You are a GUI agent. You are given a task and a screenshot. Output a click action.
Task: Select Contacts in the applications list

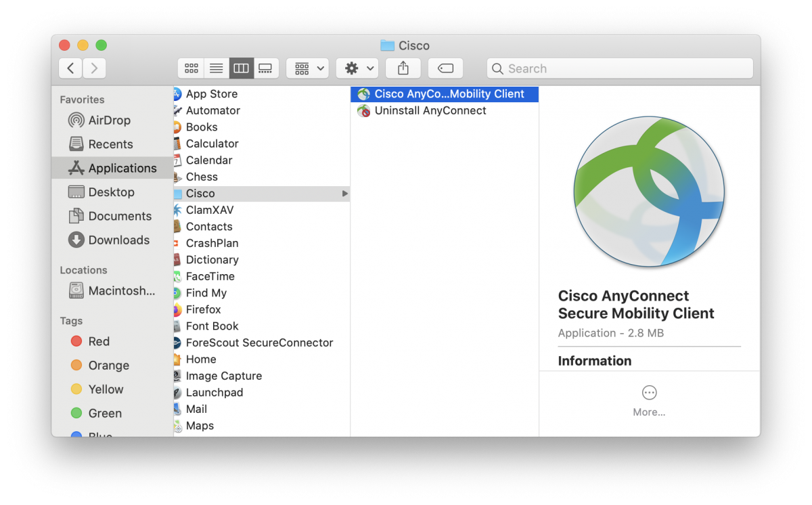(262, 227)
